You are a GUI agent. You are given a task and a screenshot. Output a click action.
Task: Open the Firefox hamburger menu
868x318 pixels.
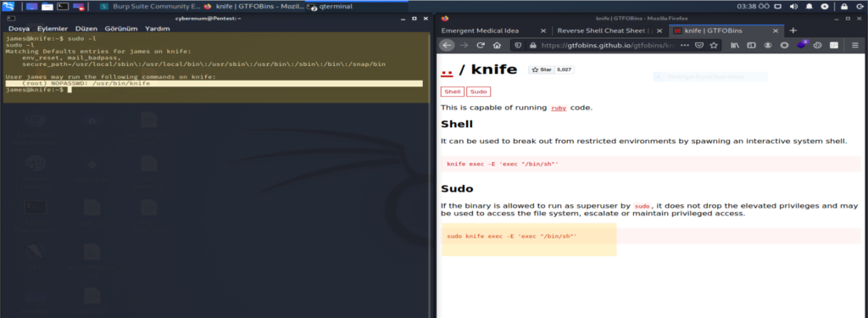pyautogui.click(x=856, y=45)
